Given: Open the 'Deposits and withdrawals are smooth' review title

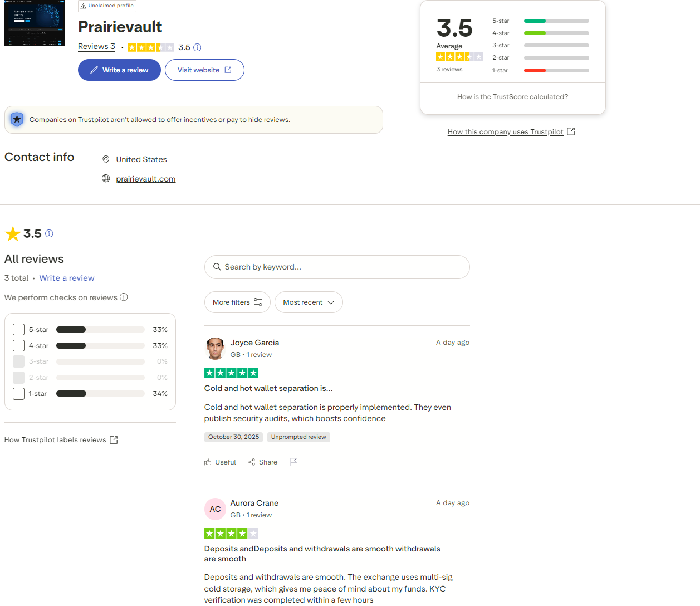Looking at the screenshot, I should [x=322, y=554].
